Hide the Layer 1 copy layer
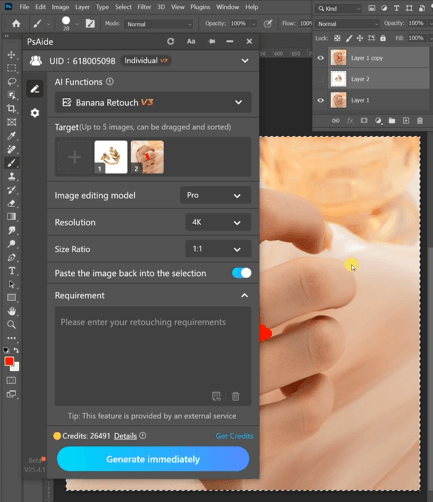433x502 pixels. pos(320,58)
